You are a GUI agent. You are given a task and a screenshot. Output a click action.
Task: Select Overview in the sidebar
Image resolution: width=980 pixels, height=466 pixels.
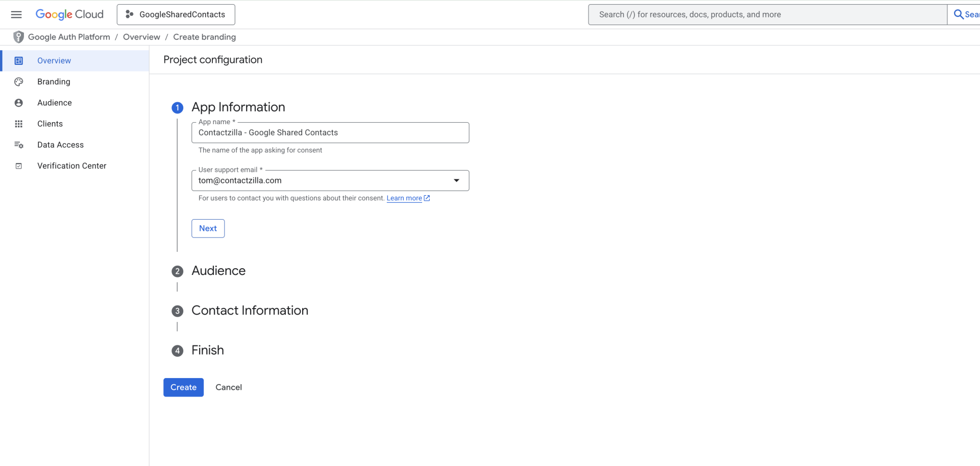coord(76,61)
